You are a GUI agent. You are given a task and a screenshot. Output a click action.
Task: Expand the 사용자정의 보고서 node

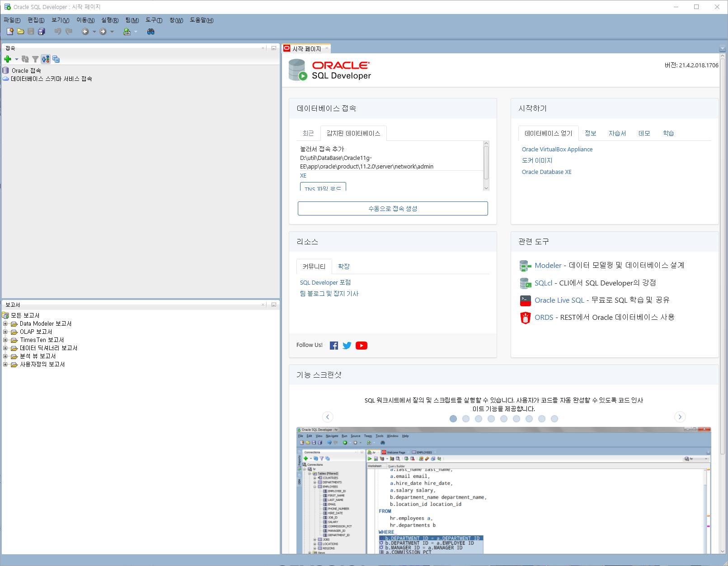tap(5, 364)
